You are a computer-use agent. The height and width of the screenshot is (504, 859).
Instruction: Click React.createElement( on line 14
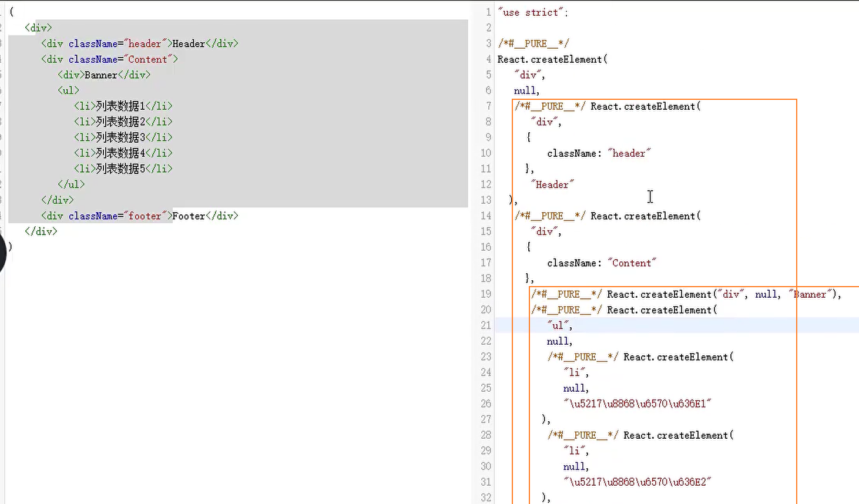[x=645, y=216]
